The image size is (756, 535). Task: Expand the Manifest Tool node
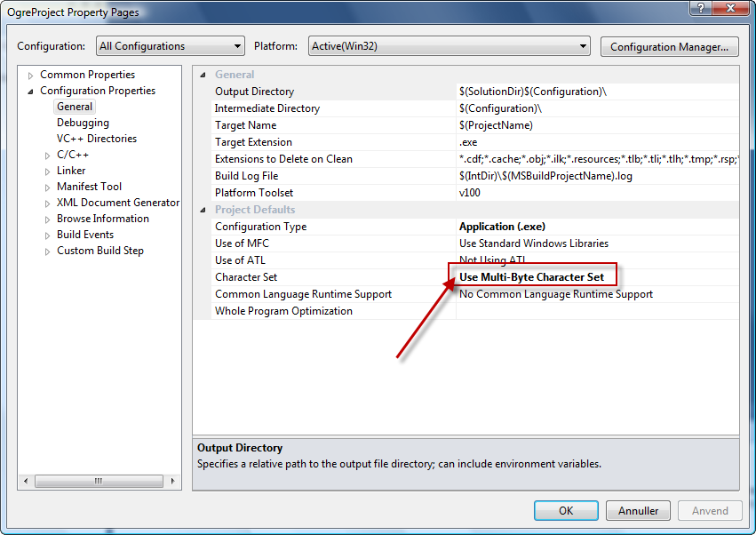click(x=47, y=188)
